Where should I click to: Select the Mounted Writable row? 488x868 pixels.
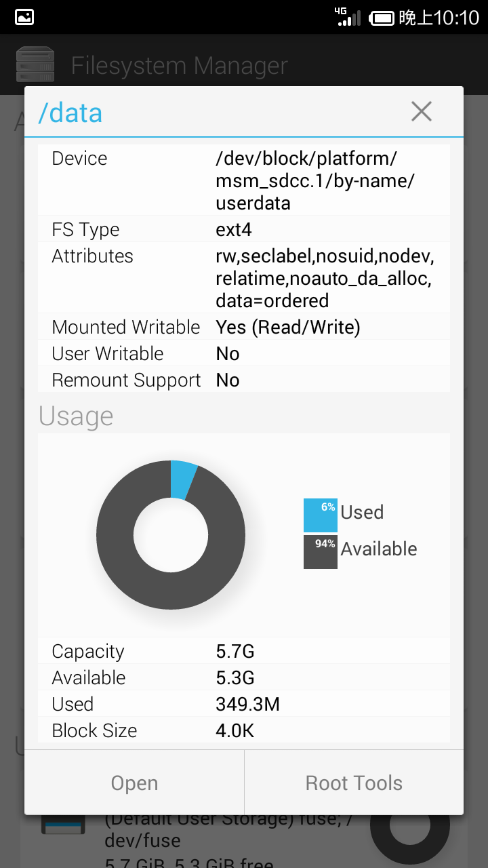pos(244,327)
